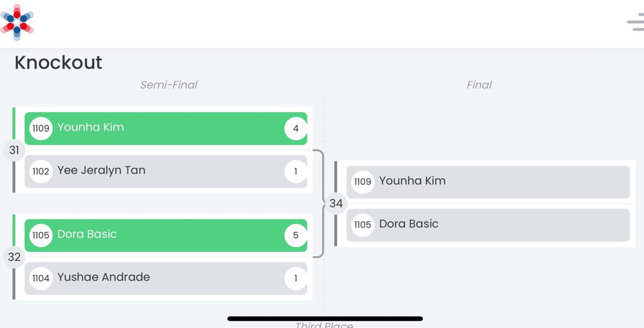644x328 pixels.
Task: Select match number 31 marker
Action: point(14,150)
